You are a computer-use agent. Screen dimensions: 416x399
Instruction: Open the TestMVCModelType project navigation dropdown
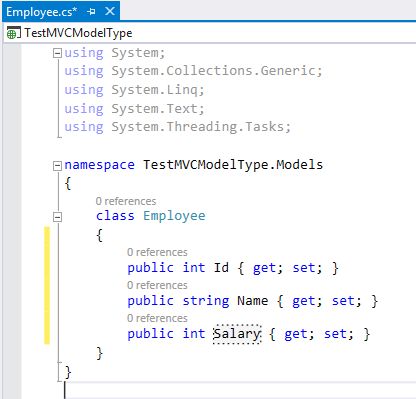click(210, 33)
